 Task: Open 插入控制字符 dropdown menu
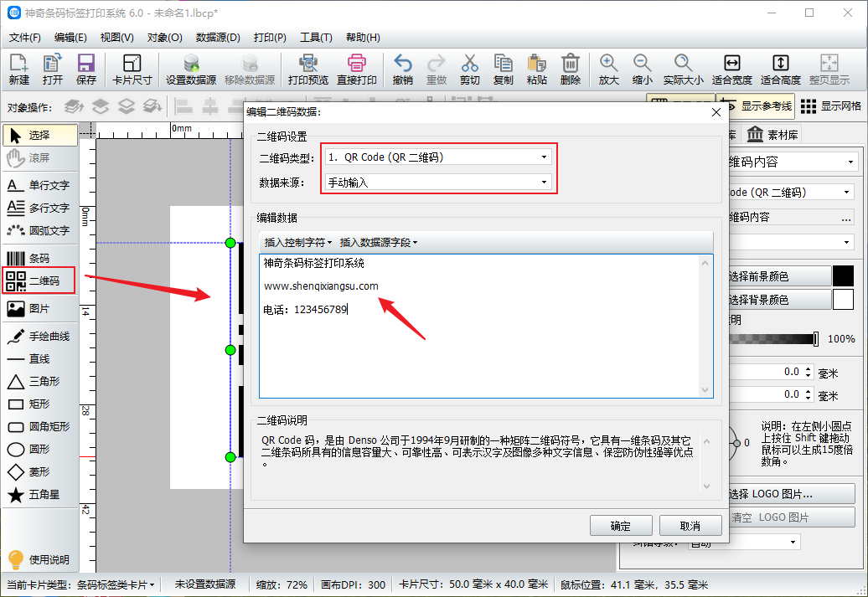(x=297, y=243)
